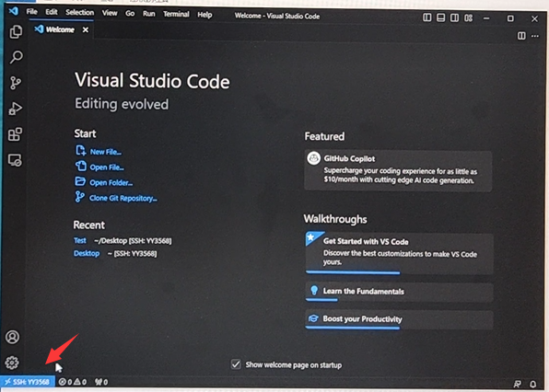Viewport: 549px width, 392px height.
Task: Click the Boost your Productivity progress bar
Action: tap(353, 328)
